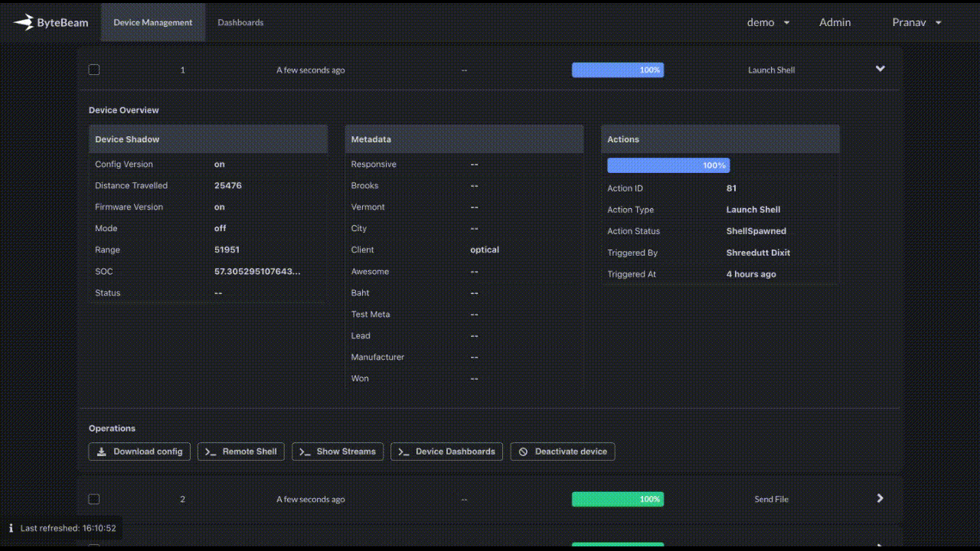Click the Distance Travelled value 25476

click(x=228, y=186)
